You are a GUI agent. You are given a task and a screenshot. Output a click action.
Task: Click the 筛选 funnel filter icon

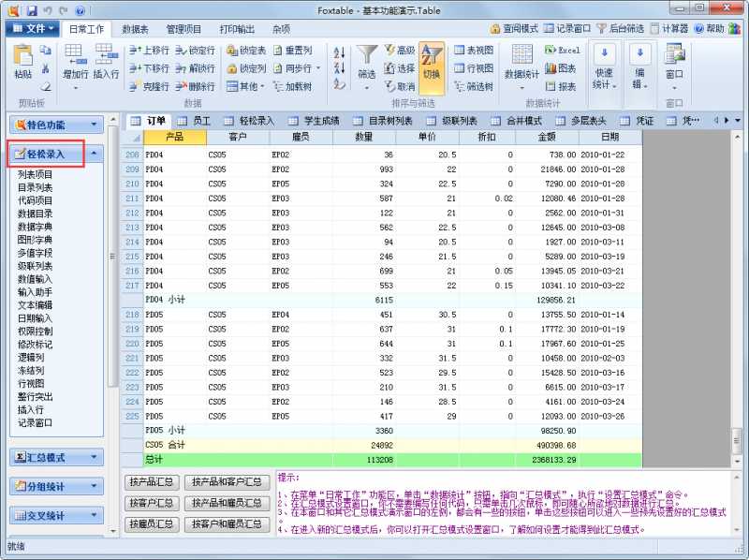point(367,60)
